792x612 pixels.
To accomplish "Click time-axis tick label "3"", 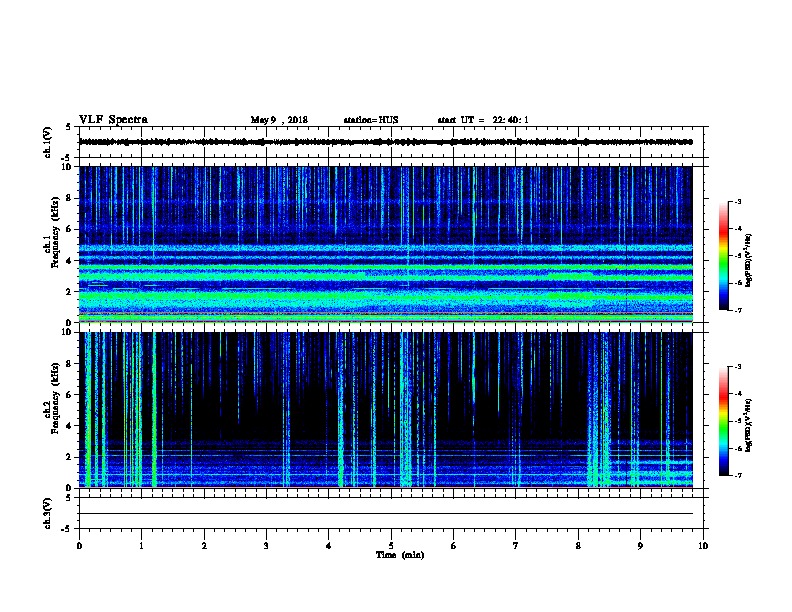I will (266, 546).
